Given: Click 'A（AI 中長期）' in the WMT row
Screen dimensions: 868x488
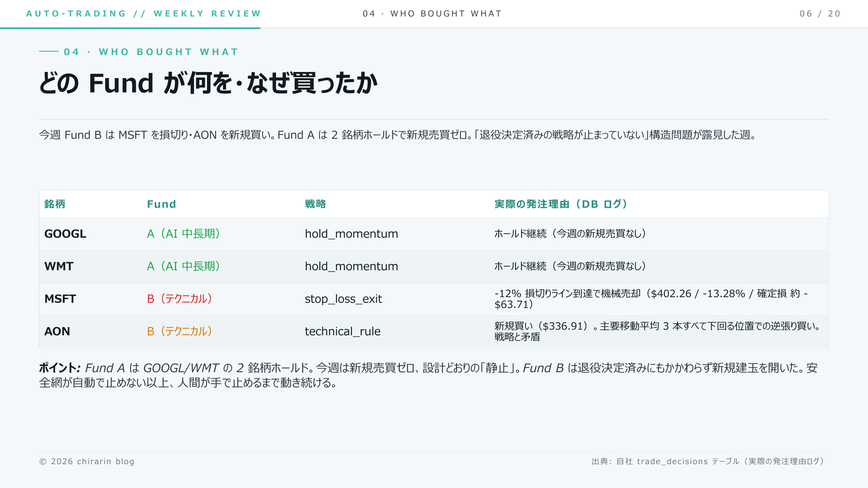Looking at the screenshot, I should [183, 266].
